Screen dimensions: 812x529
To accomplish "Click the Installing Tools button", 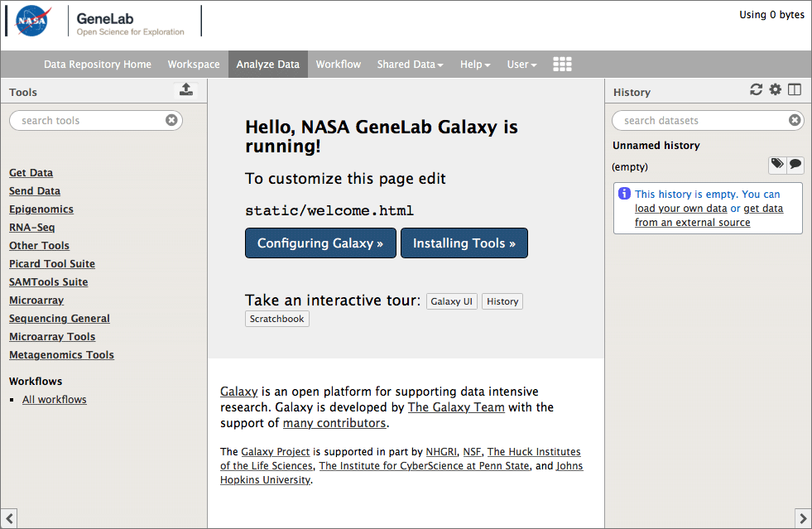I will (x=464, y=243).
